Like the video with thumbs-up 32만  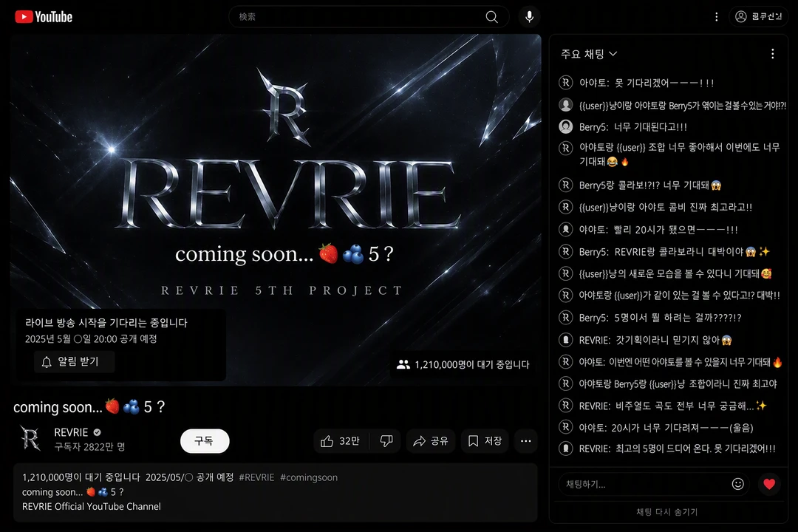click(341, 441)
